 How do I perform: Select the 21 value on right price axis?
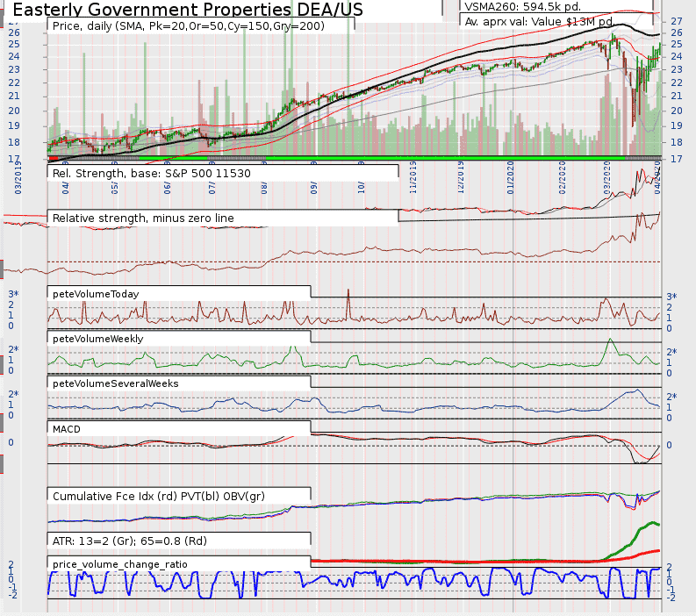pyautogui.click(x=677, y=96)
